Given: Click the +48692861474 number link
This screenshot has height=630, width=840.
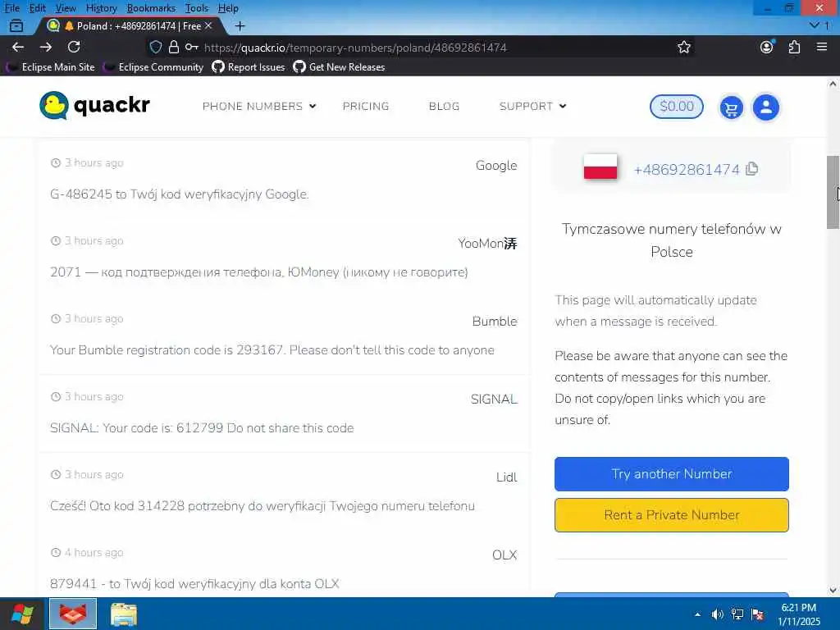Looking at the screenshot, I should click(x=687, y=169).
